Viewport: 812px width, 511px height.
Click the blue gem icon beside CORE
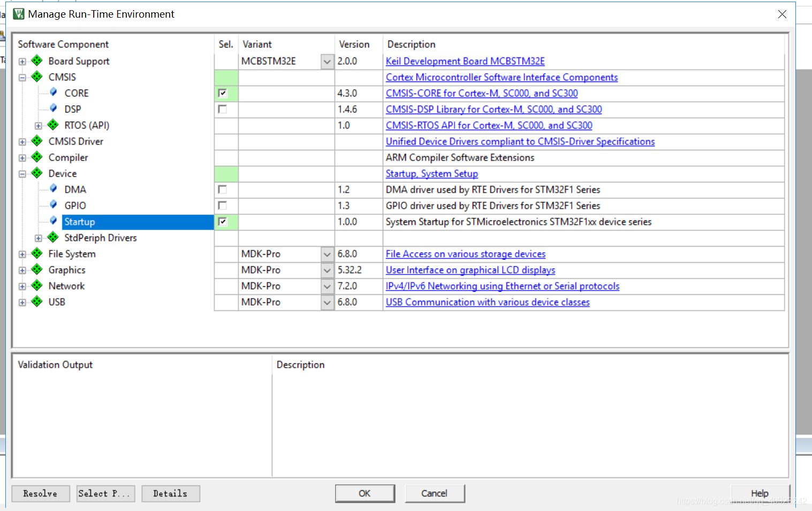pyautogui.click(x=54, y=92)
